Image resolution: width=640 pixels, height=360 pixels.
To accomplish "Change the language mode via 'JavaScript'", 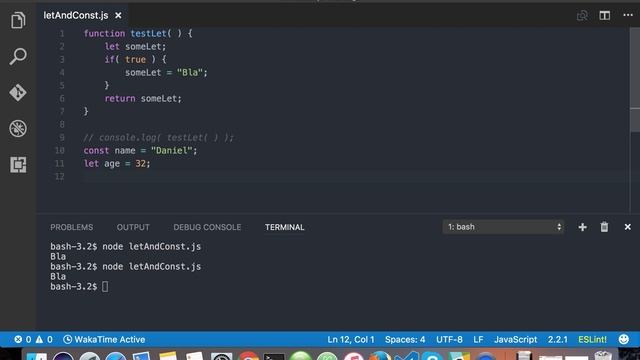I will [516, 340].
